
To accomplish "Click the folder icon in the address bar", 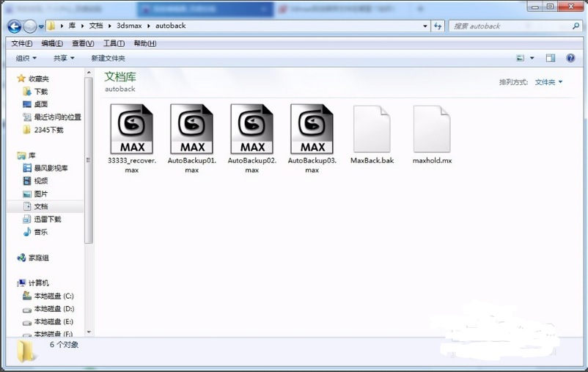I will [51, 26].
